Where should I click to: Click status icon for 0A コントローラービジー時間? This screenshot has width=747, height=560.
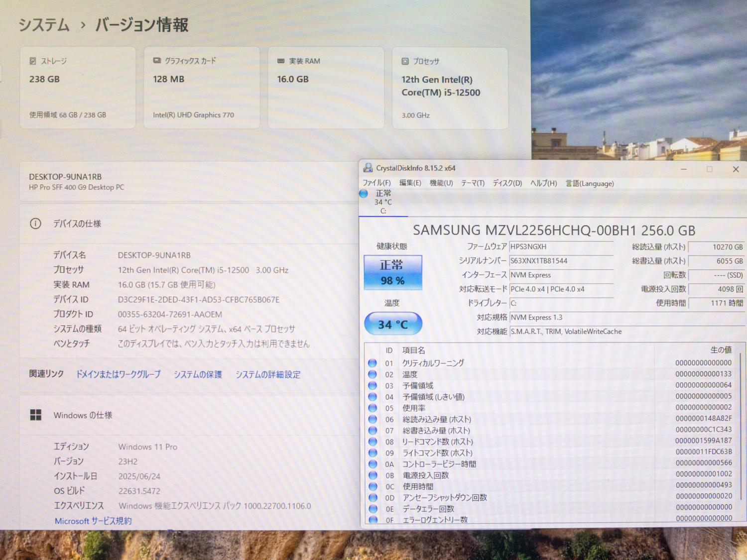(x=373, y=464)
